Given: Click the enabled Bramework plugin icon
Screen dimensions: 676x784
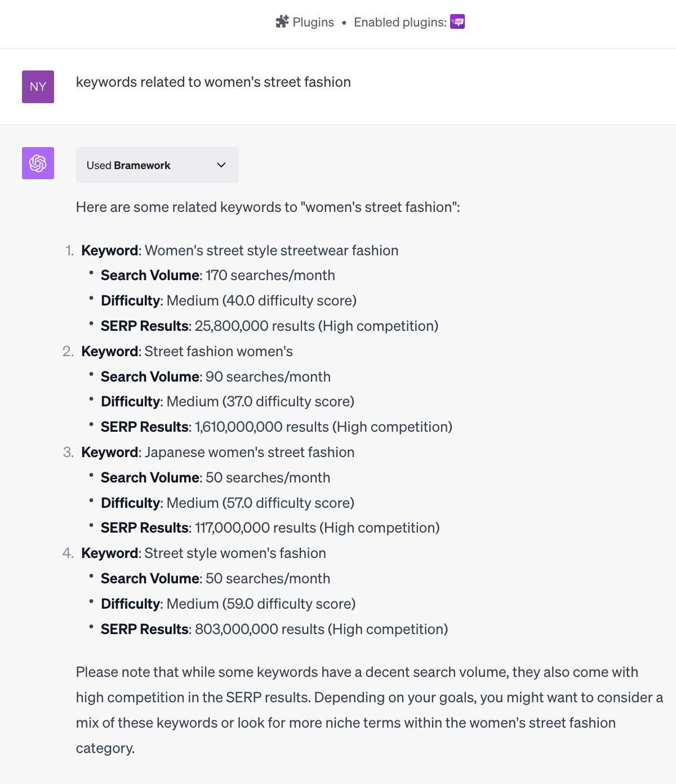Looking at the screenshot, I should pos(457,22).
